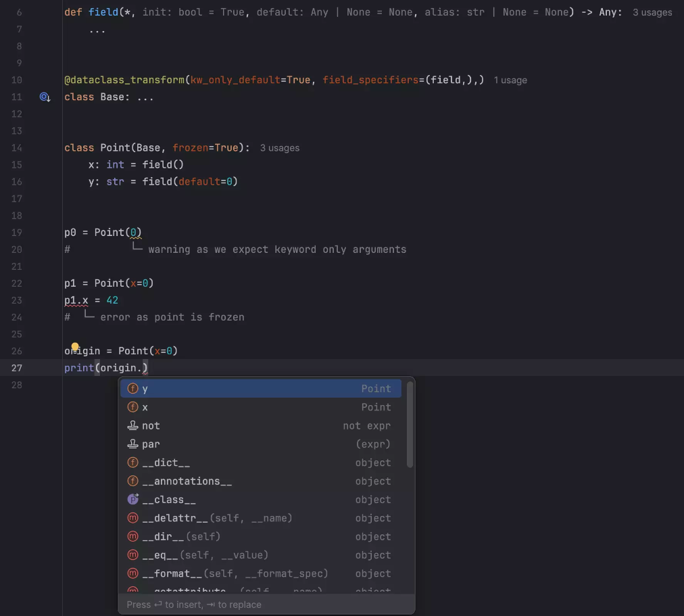Click the field icon beside __annotations__
The image size is (684, 616).
coord(132,481)
